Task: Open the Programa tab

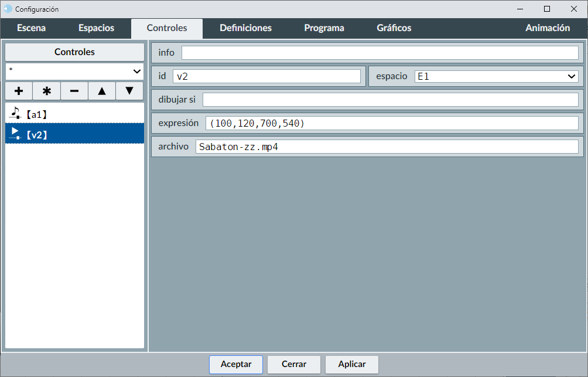Action: pyautogui.click(x=324, y=28)
